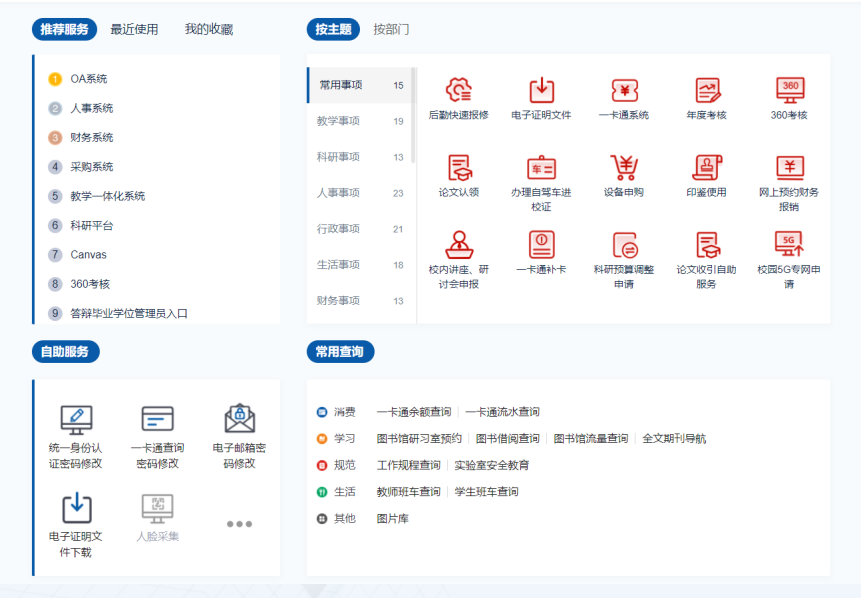The width and height of the screenshot is (862, 598).
Task: Open the 电子证明文件 download icon
Action: click(x=541, y=90)
